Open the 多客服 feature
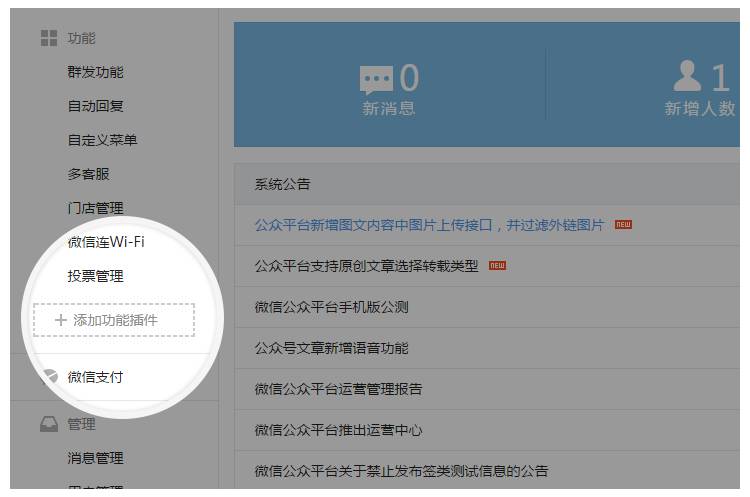The width and height of the screenshot is (750, 497). tap(89, 174)
